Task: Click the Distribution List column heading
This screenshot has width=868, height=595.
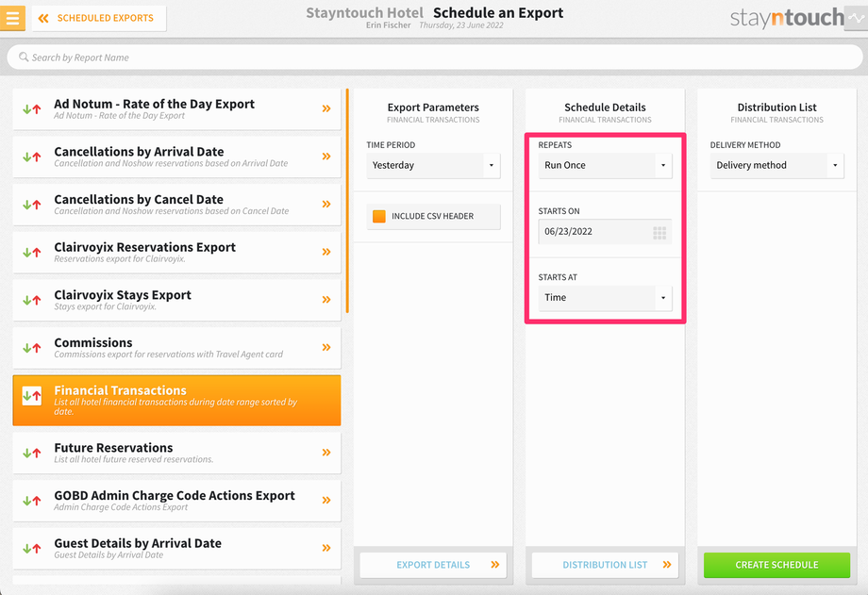Action: (776, 107)
